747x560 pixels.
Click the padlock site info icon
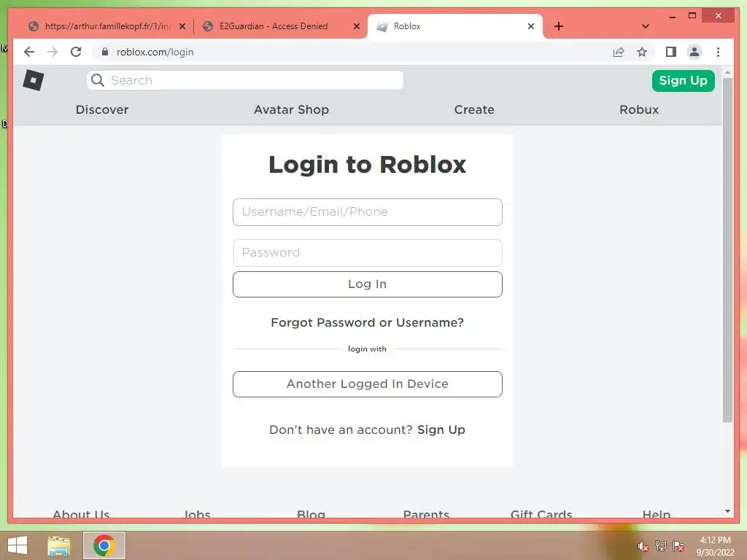pyautogui.click(x=105, y=52)
